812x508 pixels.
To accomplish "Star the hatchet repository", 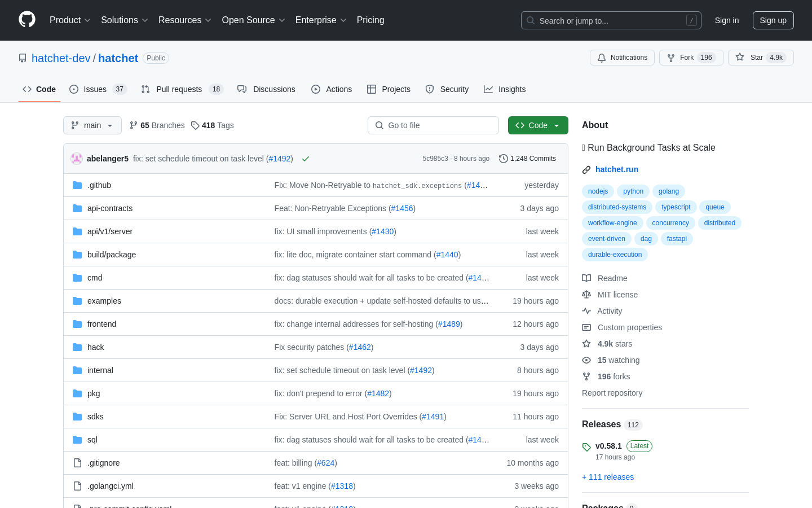I will click(761, 58).
